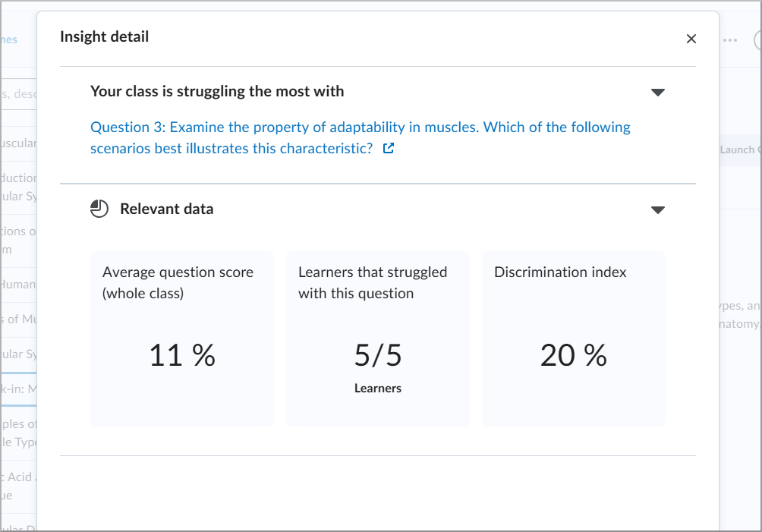Select the highlighted 'k-in: M' sidebar item
This screenshot has width=762, height=532.
tap(18, 389)
